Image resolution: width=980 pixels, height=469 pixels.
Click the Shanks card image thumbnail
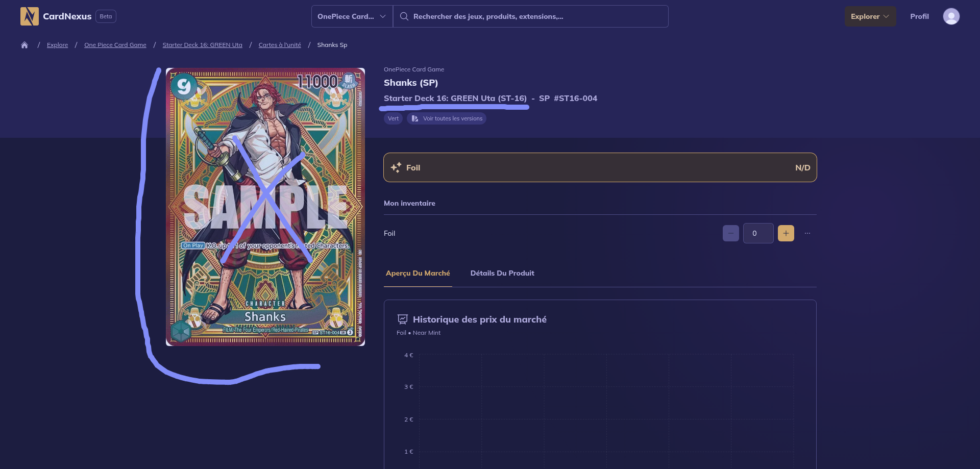[265, 207]
